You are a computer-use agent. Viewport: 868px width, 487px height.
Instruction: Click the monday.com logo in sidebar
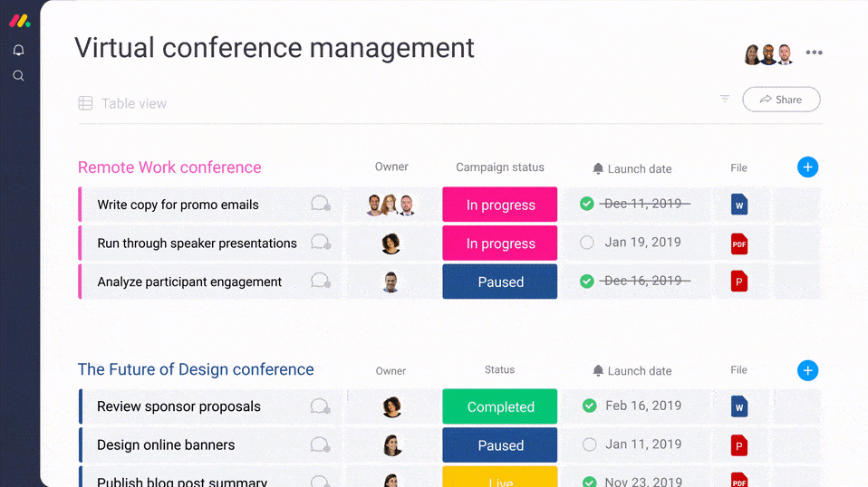coord(19,21)
